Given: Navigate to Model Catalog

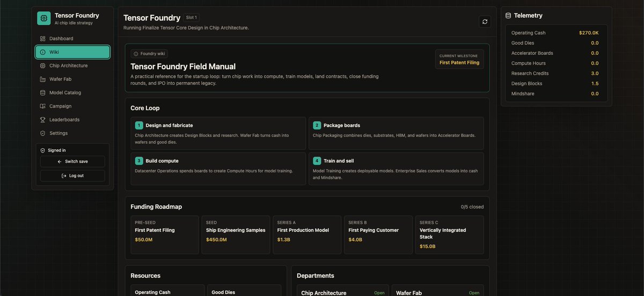Looking at the screenshot, I should coord(72,92).
